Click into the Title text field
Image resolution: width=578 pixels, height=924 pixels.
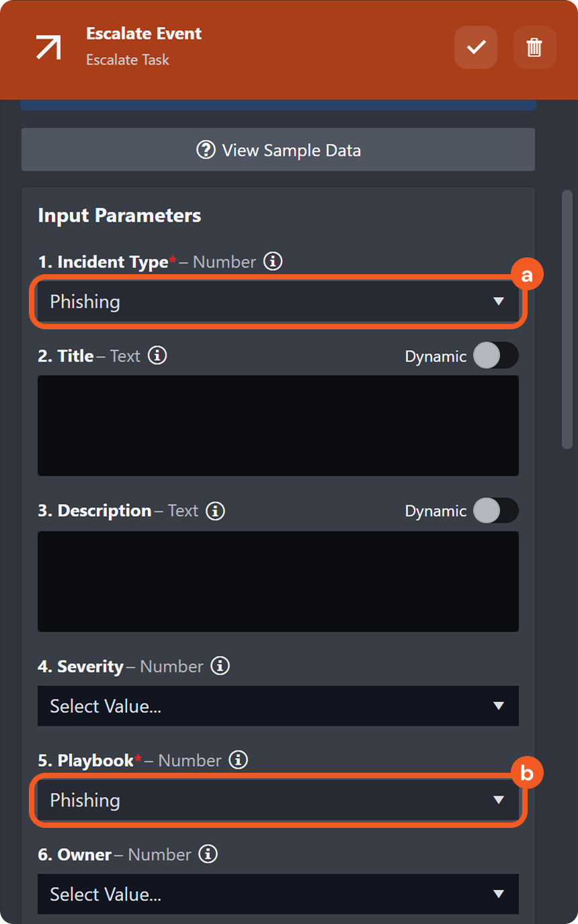click(x=278, y=425)
